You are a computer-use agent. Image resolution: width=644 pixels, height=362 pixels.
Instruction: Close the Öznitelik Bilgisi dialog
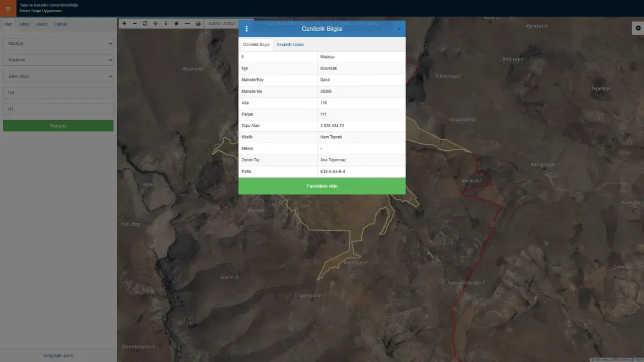tap(399, 29)
